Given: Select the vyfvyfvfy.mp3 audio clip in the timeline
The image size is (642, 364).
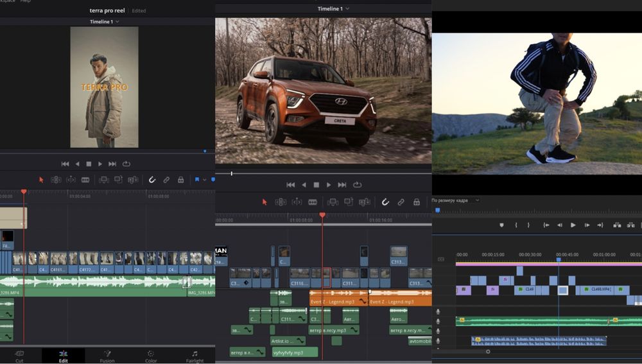Looking at the screenshot, I should tap(295, 352).
